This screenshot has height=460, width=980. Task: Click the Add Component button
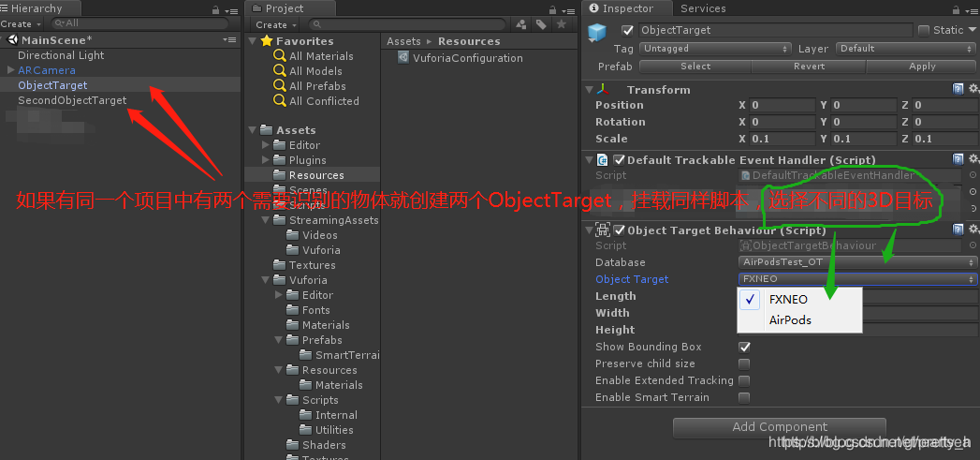click(780, 427)
